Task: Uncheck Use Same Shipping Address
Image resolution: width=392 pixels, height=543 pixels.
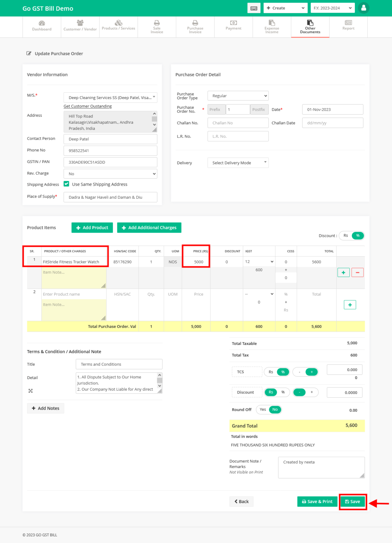Action: tap(66, 184)
